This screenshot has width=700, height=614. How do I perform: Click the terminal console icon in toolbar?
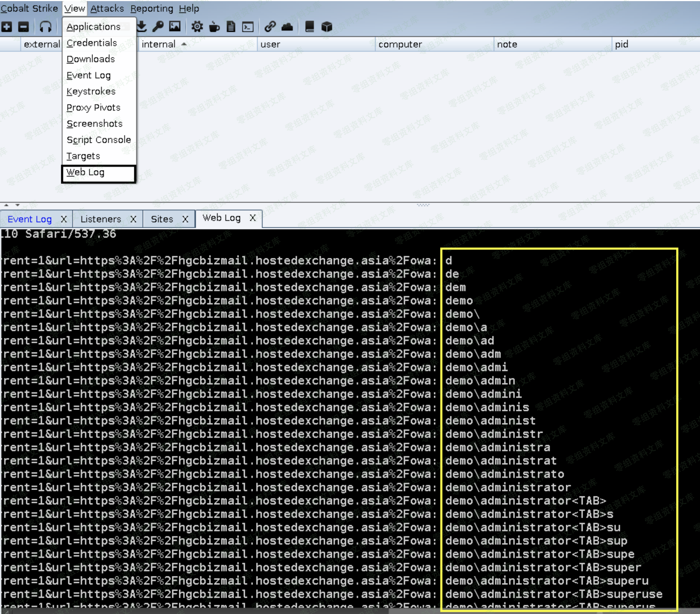248,27
